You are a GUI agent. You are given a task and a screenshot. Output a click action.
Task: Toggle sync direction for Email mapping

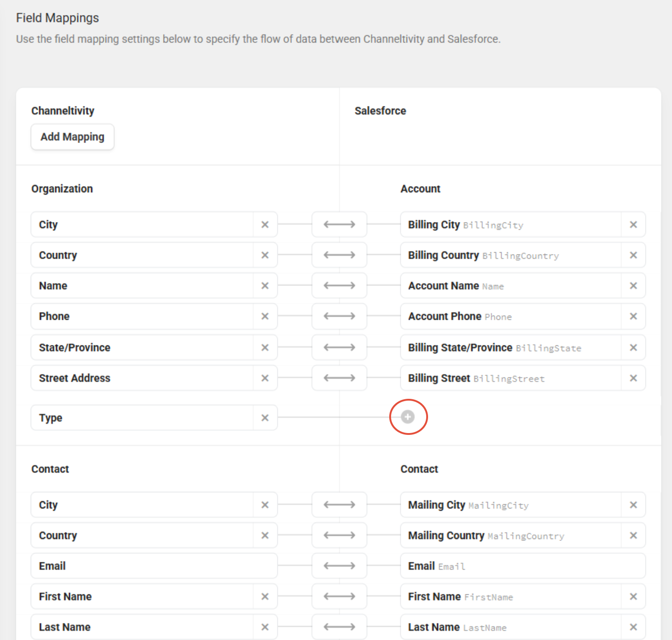(339, 566)
